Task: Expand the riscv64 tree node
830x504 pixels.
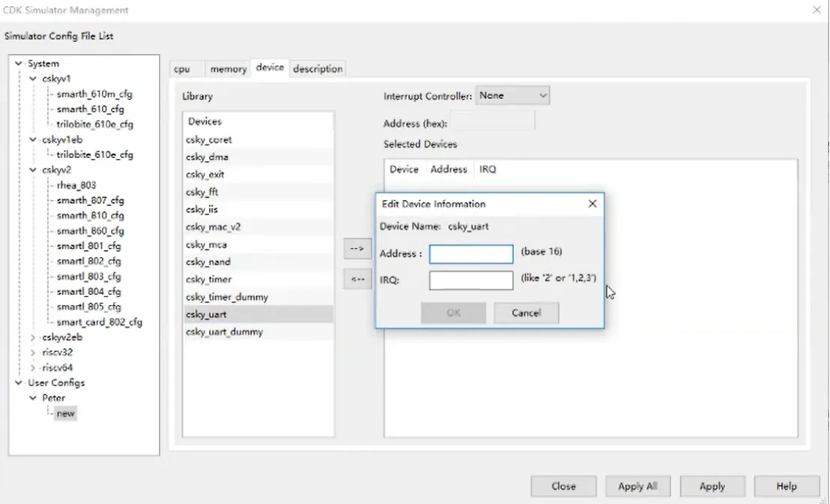Action: coord(33,368)
